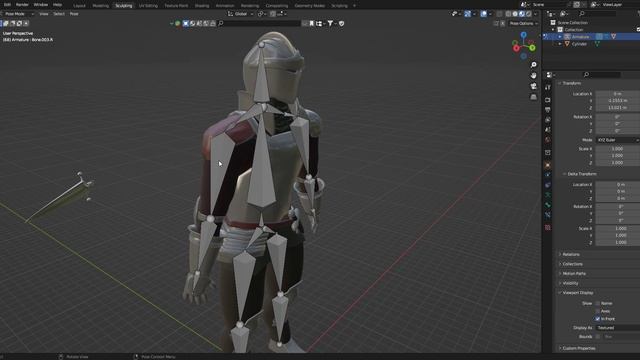Expand the Armature tree item
The height and width of the screenshot is (360, 640).
pyautogui.click(x=560, y=37)
